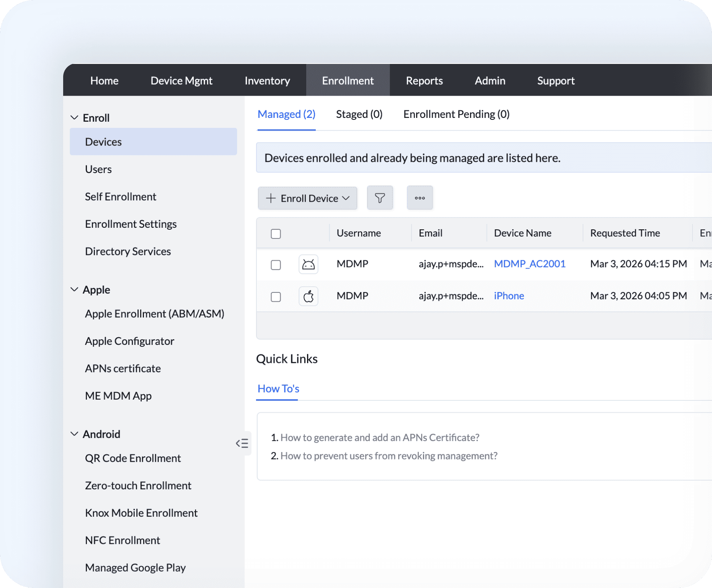Click MDMP username in iPhone row
This screenshot has width=712, height=588.
coord(353,296)
